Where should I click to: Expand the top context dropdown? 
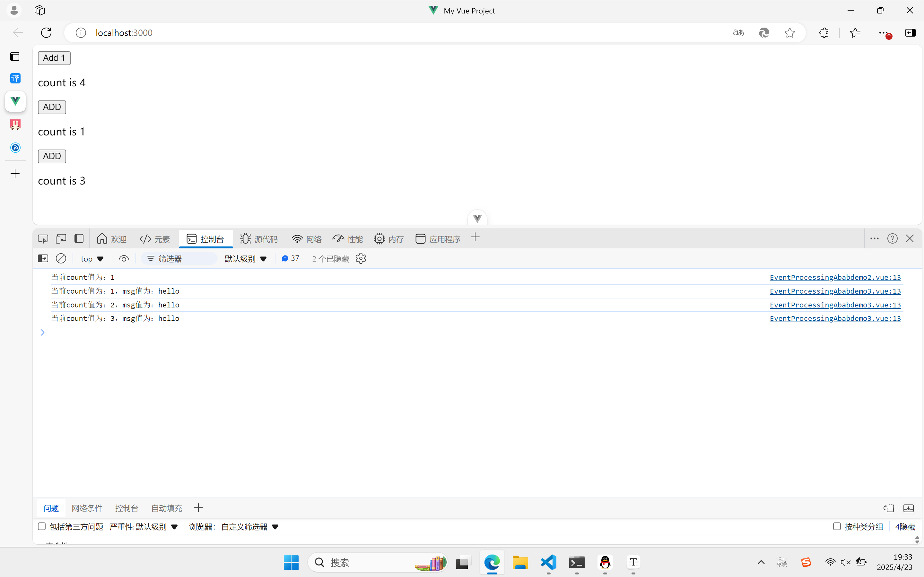pos(92,259)
